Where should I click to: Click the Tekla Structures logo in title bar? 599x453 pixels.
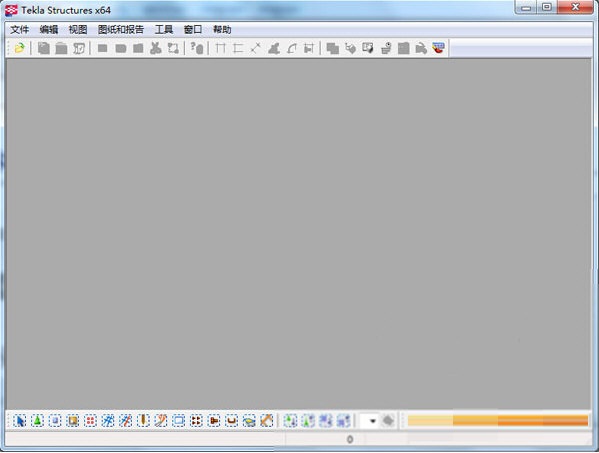tap(11, 10)
